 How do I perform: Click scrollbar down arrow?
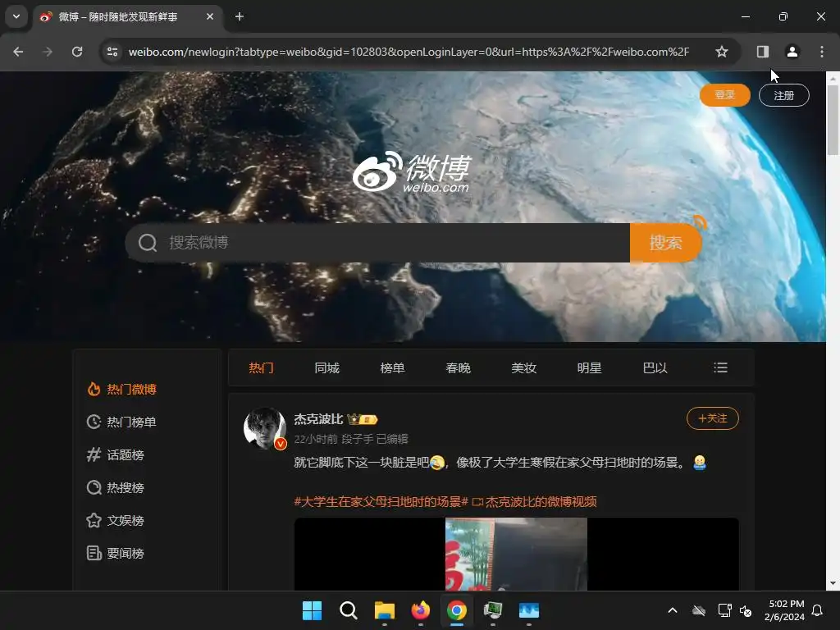click(x=833, y=583)
